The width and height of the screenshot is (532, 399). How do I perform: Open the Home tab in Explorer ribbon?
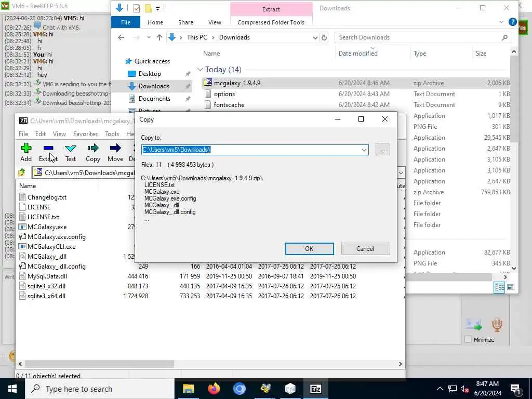[155, 22]
